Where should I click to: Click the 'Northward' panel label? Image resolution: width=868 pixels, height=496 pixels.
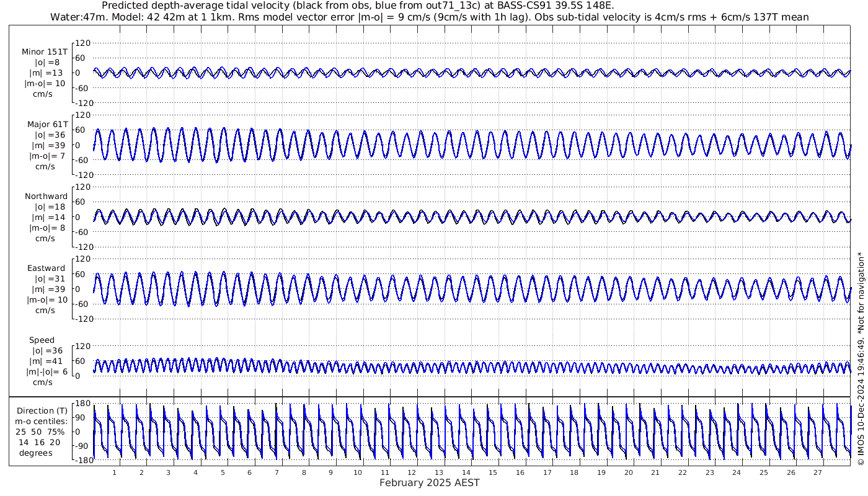[x=46, y=196]
